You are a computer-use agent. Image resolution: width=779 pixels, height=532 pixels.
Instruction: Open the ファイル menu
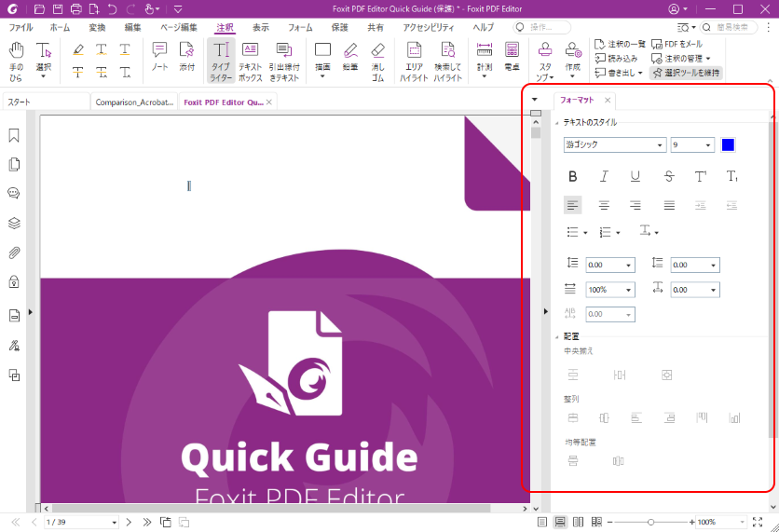[20, 27]
